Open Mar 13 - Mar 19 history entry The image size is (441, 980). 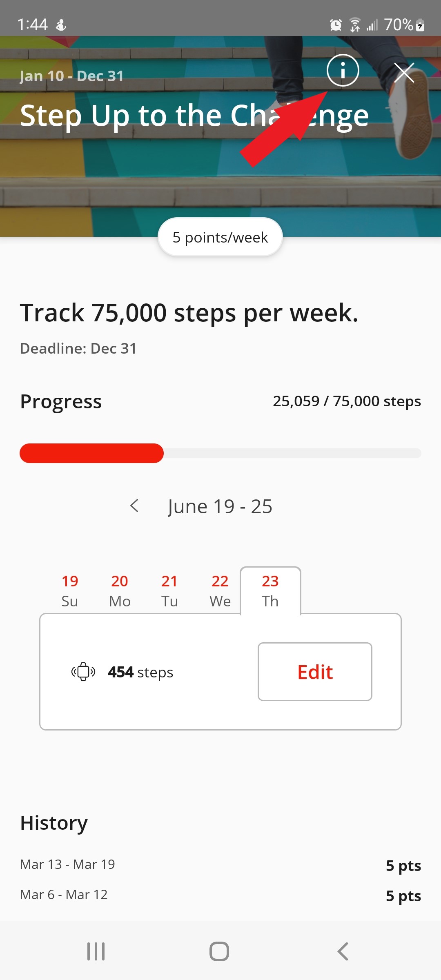pyautogui.click(x=220, y=865)
